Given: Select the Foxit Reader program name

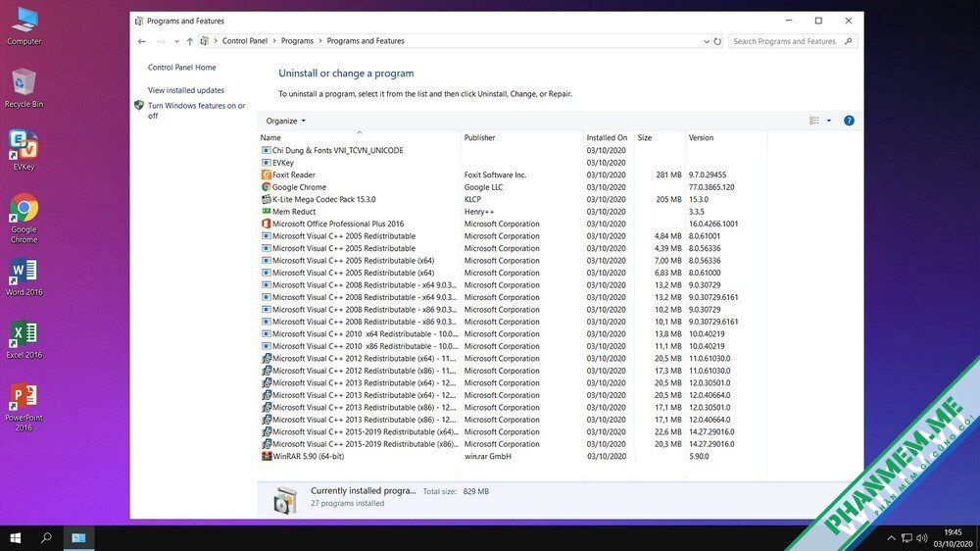Looking at the screenshot, I should coord(293,175).
